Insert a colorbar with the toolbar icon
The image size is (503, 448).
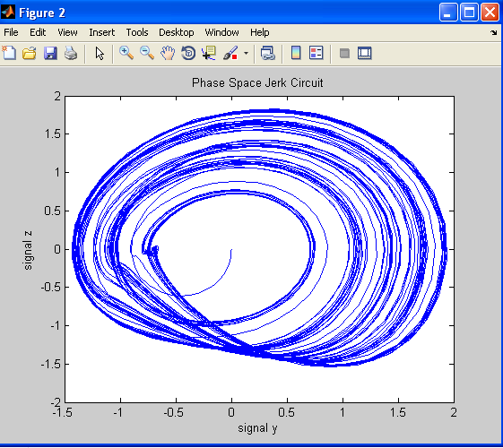[296, 53]
